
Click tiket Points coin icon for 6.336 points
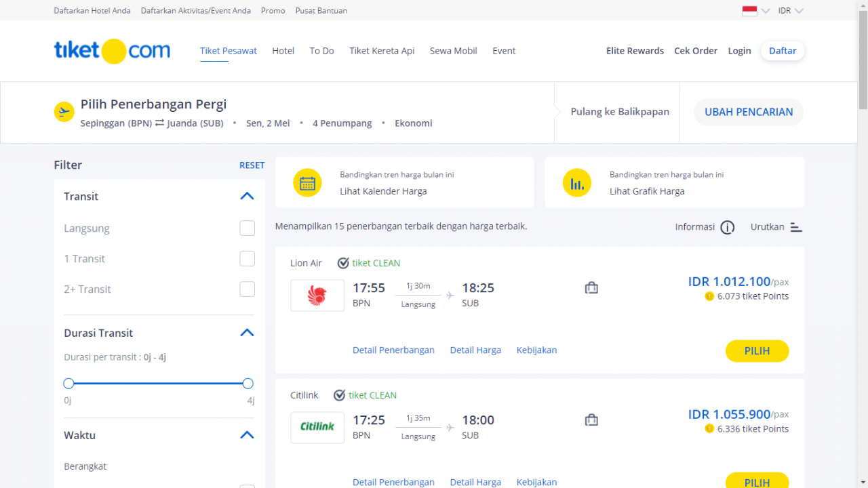pyautogui.click(x=709, y=428)
